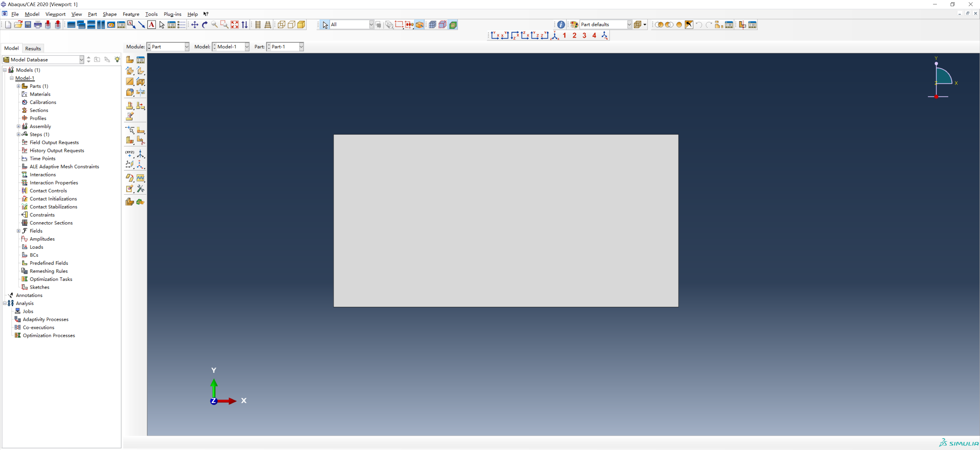The image size is (980, 450).
Task: Click the translucency lightbulb filter icon
Action: click(x=117, y=60)
